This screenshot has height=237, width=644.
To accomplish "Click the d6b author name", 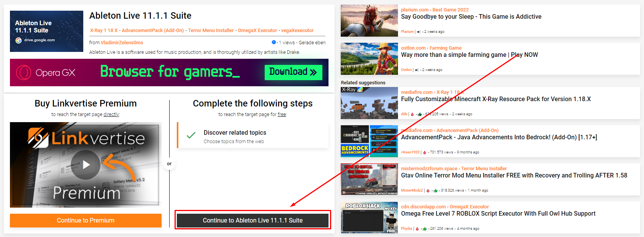I will point(404,114).
